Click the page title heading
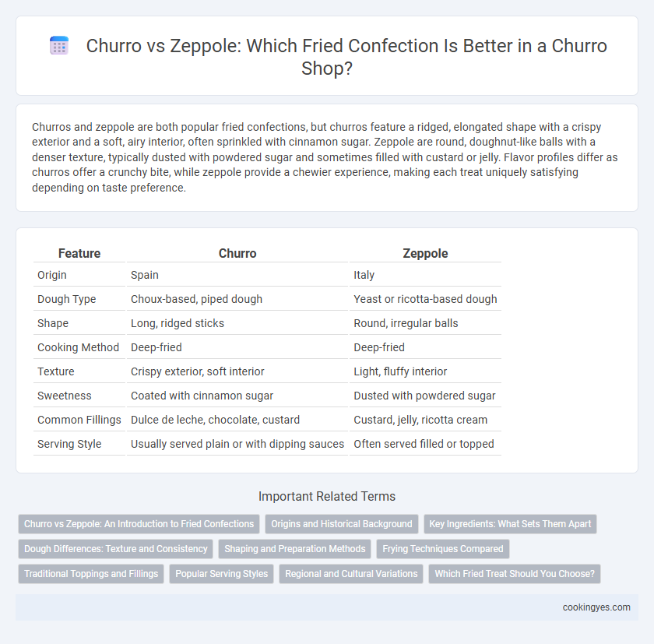The width and height of the screenshot is (654, 644). pyautogui.click(x=346, y=57)
